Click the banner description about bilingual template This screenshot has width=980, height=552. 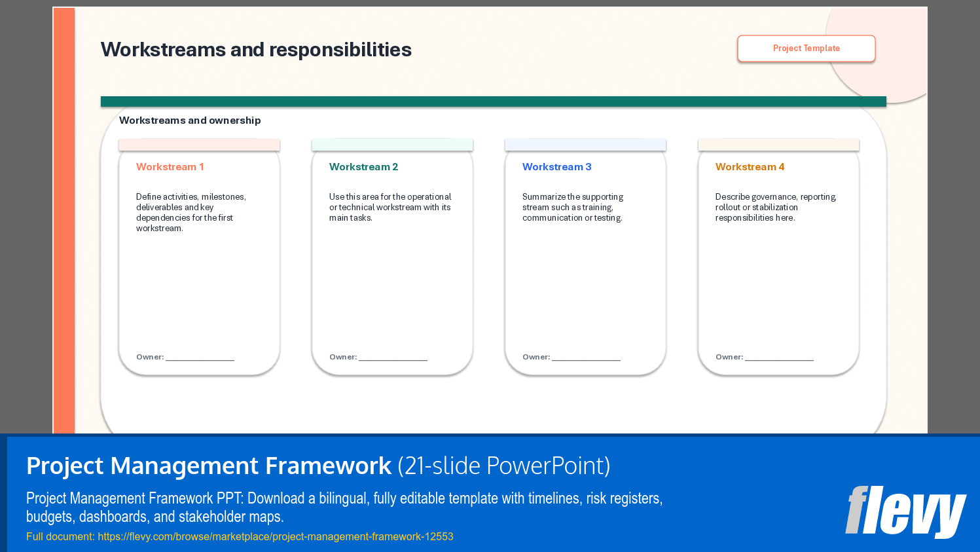[344, 507]
